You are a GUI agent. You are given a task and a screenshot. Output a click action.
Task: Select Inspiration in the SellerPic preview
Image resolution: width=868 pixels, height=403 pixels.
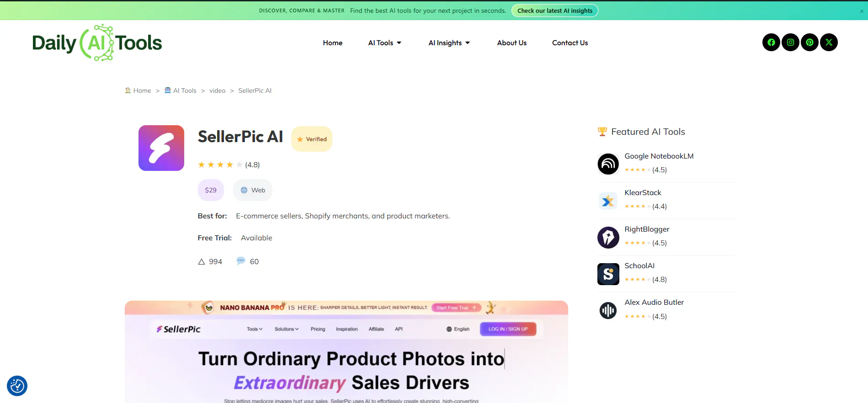347,329
